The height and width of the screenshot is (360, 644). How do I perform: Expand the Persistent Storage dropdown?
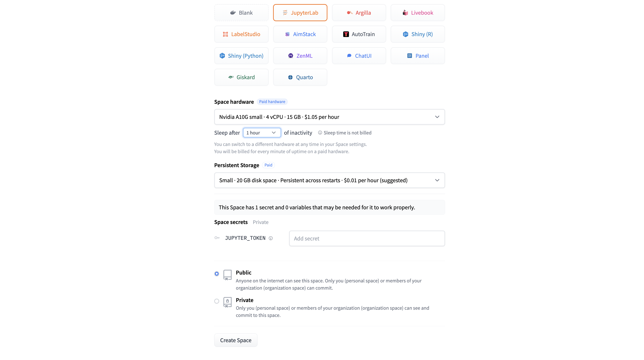click(x=329, y=180)
